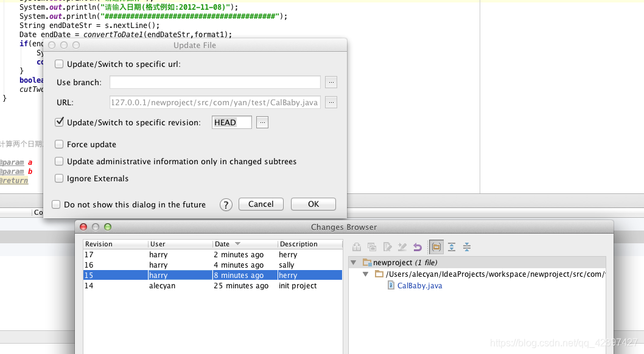Click the Date column header
Screen dimensions: 644x354
click(x=245, y=244)
